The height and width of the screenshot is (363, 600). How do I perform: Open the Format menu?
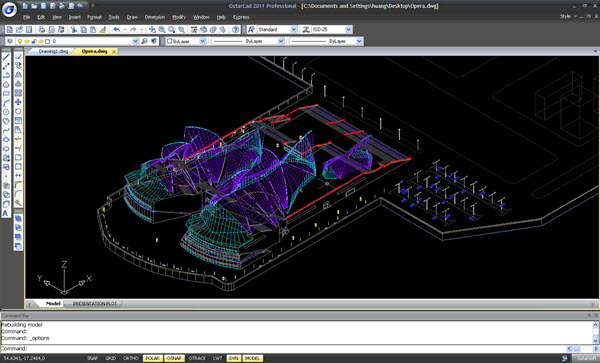pyautogui.click(x=94, y=17)
